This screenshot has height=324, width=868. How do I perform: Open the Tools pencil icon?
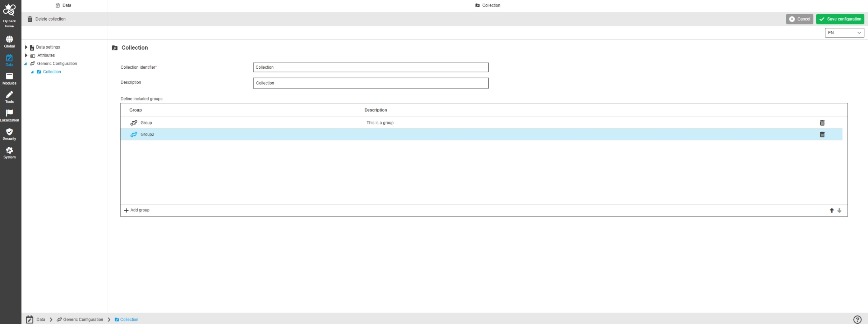coord(9,95)
